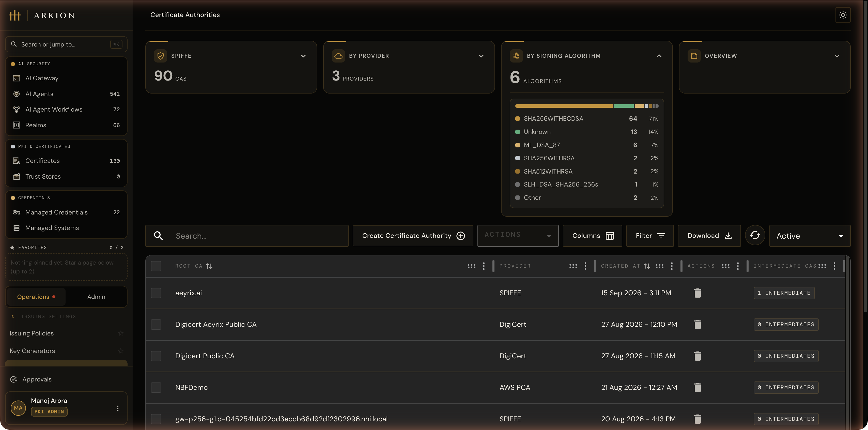Click the trash icon for Digicert Public CA
Image resolution: width=868 pixels, height=430 pixels.
pos(697,356)
